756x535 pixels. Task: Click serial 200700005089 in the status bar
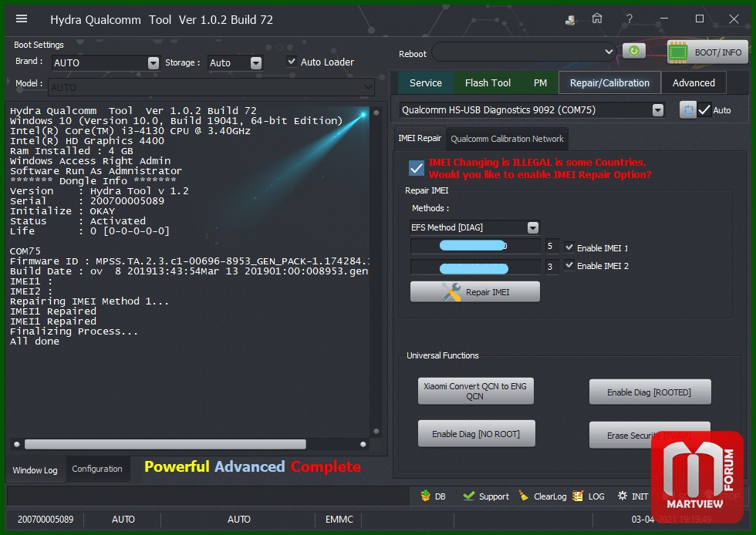[x=46, y=519]
